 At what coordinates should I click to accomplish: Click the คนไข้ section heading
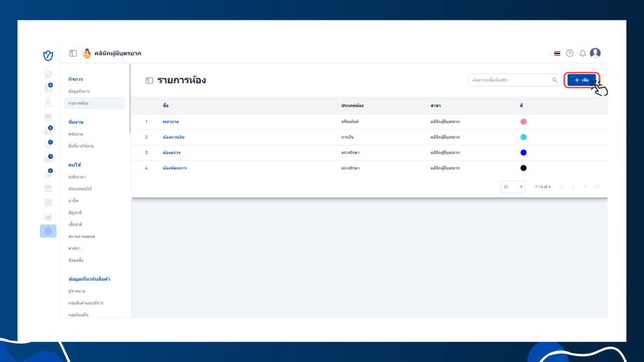pos(75,165)
